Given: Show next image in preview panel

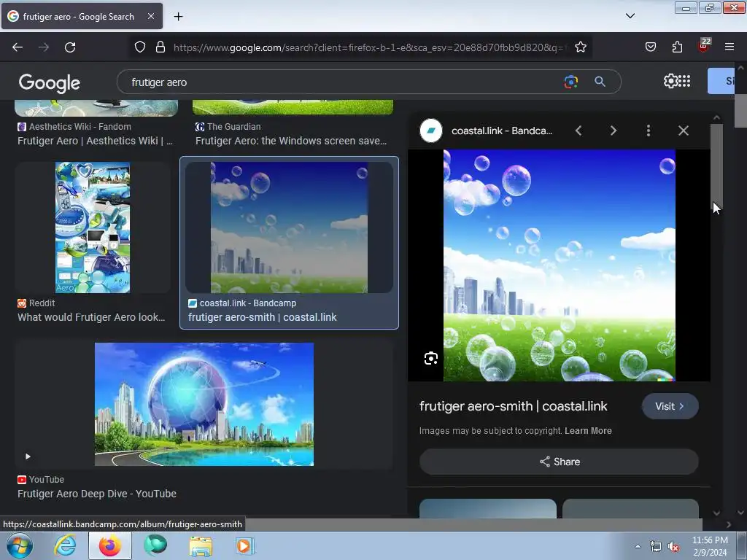Looking at the screenshot, I should point(613,131).
